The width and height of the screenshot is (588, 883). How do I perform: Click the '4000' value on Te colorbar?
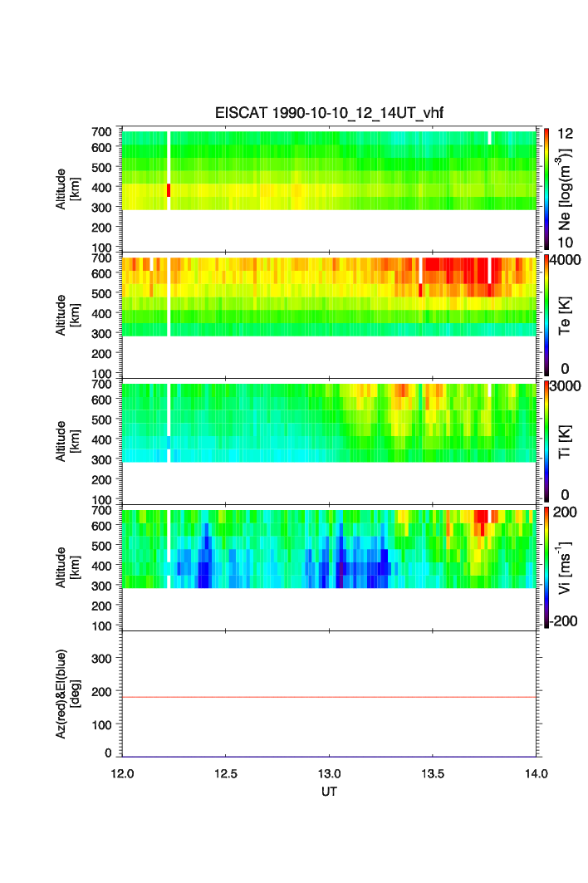[x=565, y=260]
